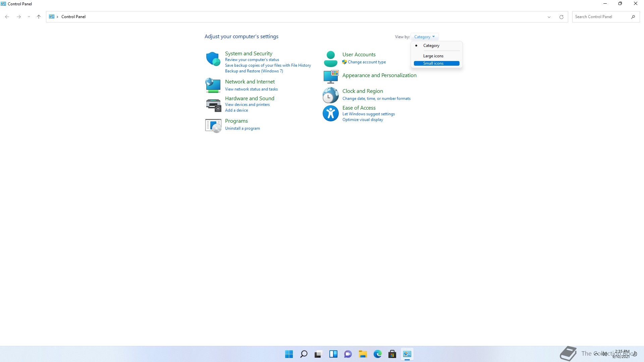Click the Programs category icon
Image resolution: width=644 pixels, height=362 pixels.
(x=213, y=126)
